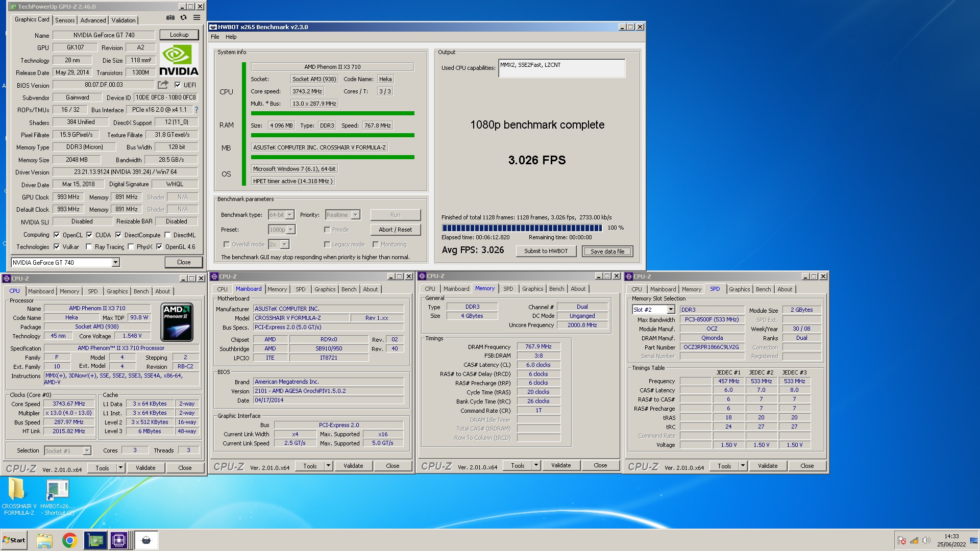This screenshot has height=551, width=980.
Task: Switch to GPU-Z Advanced tab
Action: 93,20
